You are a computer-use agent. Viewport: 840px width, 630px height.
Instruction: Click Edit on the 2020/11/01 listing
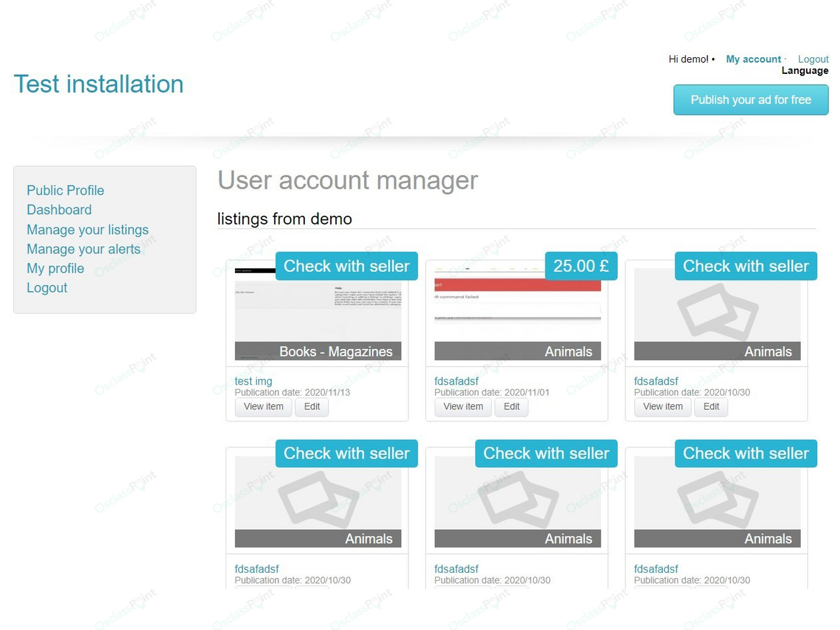512,407
